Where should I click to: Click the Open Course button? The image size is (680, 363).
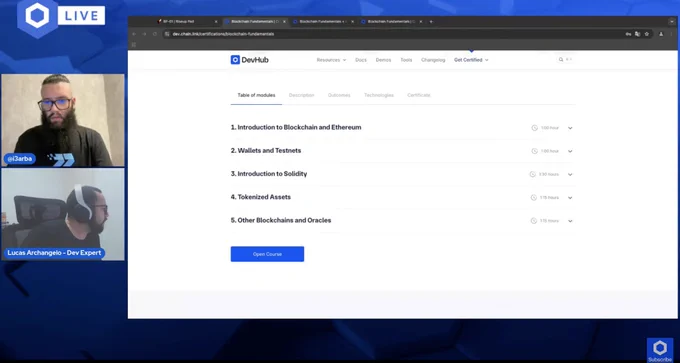[267, 254]
